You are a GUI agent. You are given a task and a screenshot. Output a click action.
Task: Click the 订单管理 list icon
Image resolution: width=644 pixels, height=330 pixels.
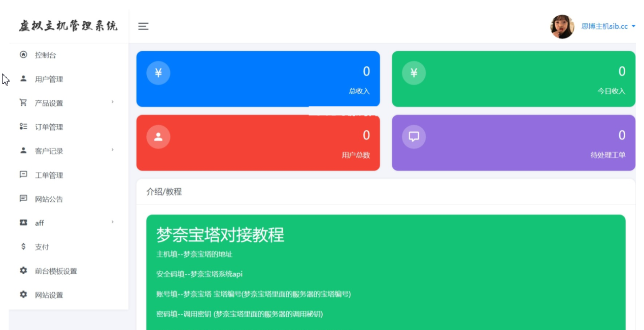point(23,127)
